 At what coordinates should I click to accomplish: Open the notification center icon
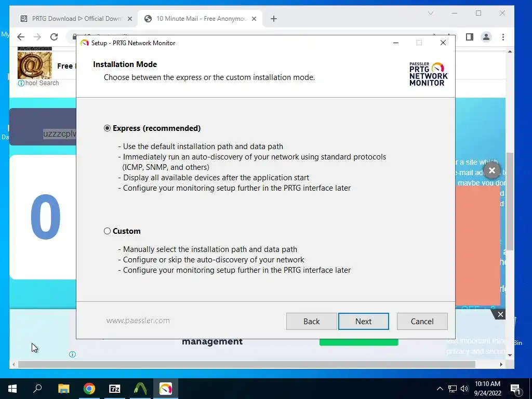coord(516,389)
